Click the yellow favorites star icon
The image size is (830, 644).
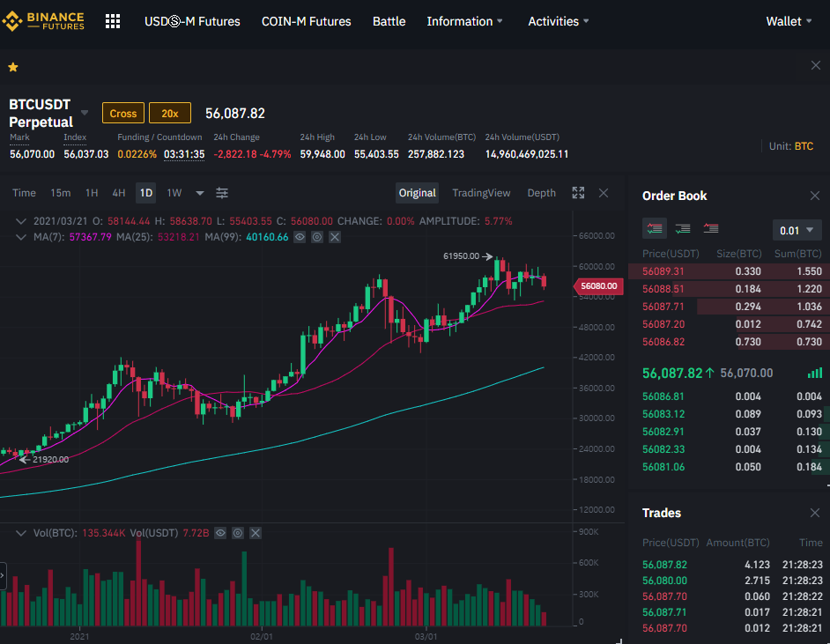point(13,67)
